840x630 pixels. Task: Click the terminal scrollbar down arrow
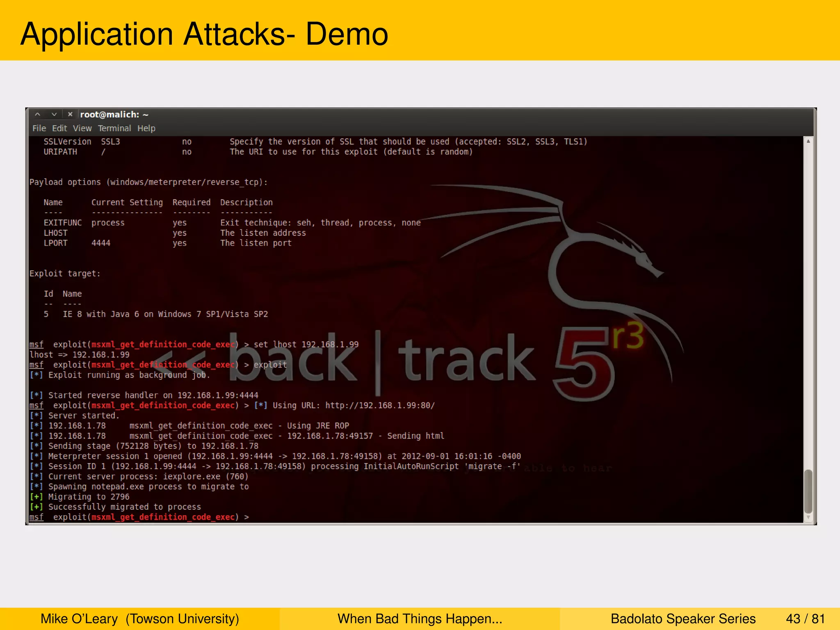(x=808, y=518)
